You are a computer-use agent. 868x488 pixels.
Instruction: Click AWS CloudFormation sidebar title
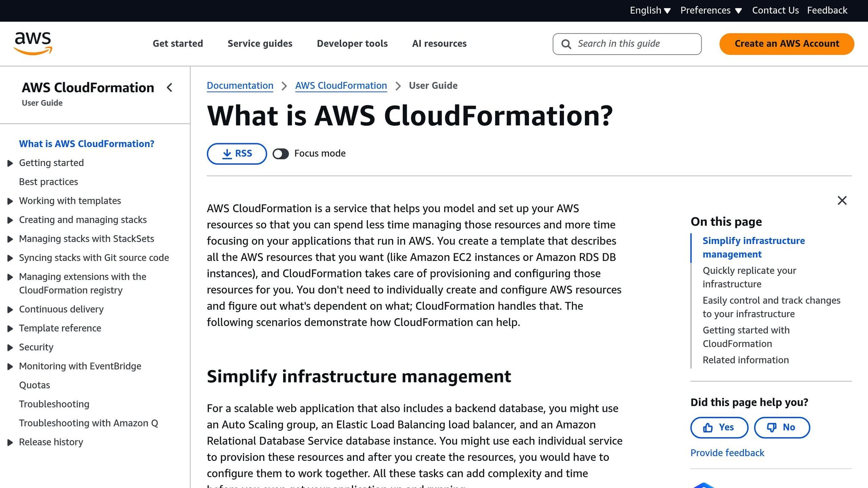[x=88, y=88]
